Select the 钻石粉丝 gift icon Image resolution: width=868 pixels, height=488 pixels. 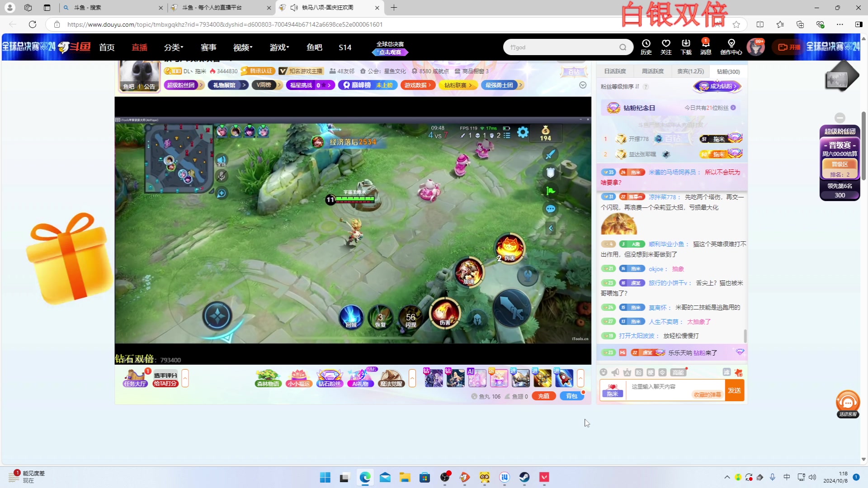[x=330, y=378]
